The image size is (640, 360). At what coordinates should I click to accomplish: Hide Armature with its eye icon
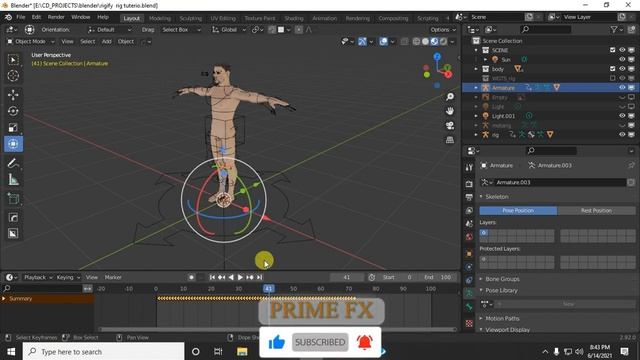[x=622, y=87]
